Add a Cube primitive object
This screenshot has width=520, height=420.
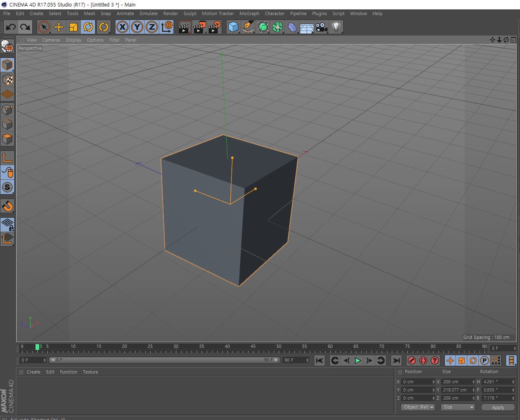tap(233, 27)
